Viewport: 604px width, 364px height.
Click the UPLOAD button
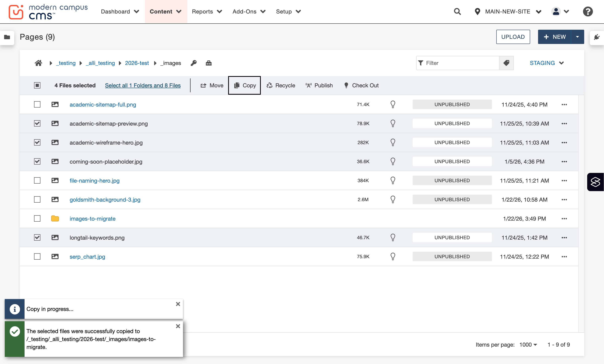(513, 37)
